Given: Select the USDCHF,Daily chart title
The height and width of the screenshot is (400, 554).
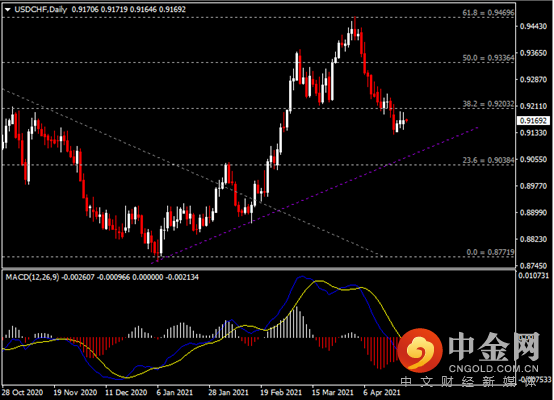Looking at the screenshot, I should (41, 10).
